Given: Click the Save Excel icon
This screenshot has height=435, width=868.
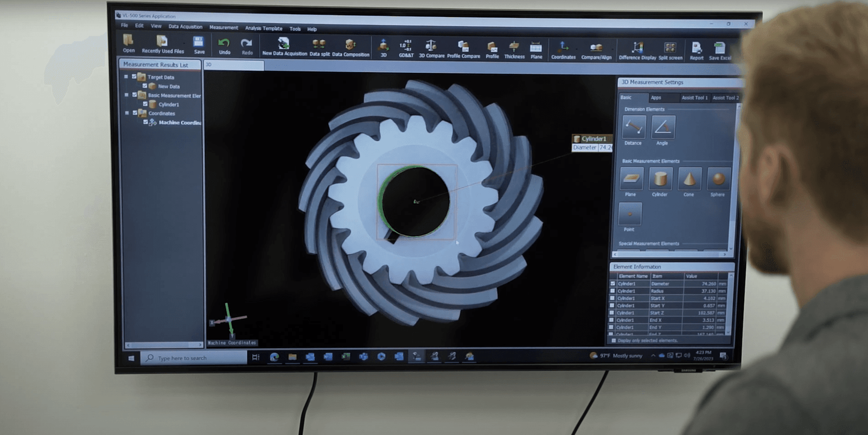Looking at the screenshot, I should tap(719, 50).
